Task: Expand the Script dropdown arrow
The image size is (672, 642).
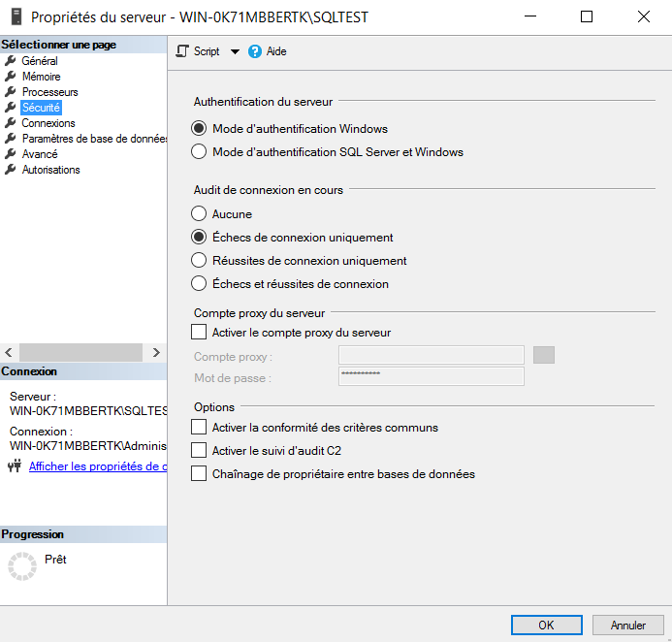Action: [235, 51]
